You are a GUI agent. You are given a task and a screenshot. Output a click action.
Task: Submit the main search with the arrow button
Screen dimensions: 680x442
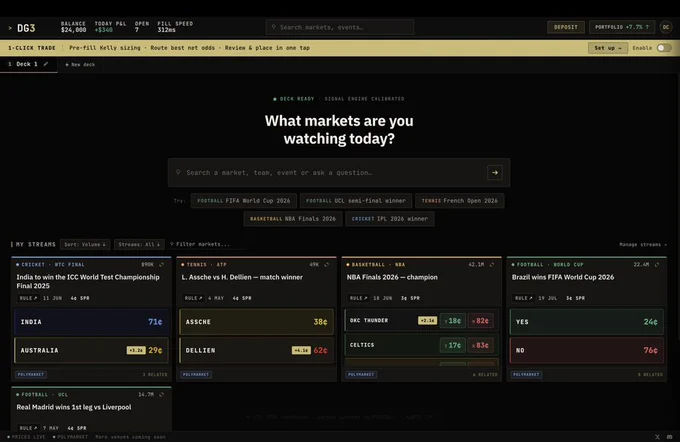click(494, 173)
